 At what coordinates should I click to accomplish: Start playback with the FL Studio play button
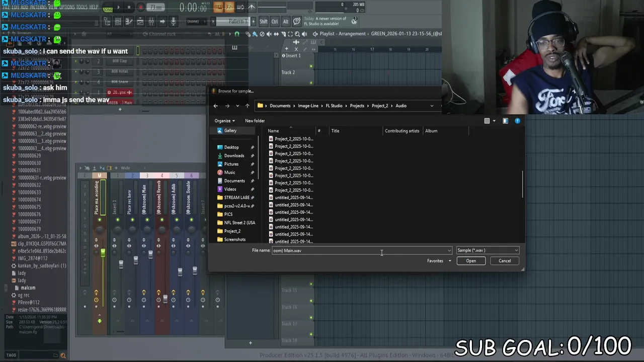(118, 7)
